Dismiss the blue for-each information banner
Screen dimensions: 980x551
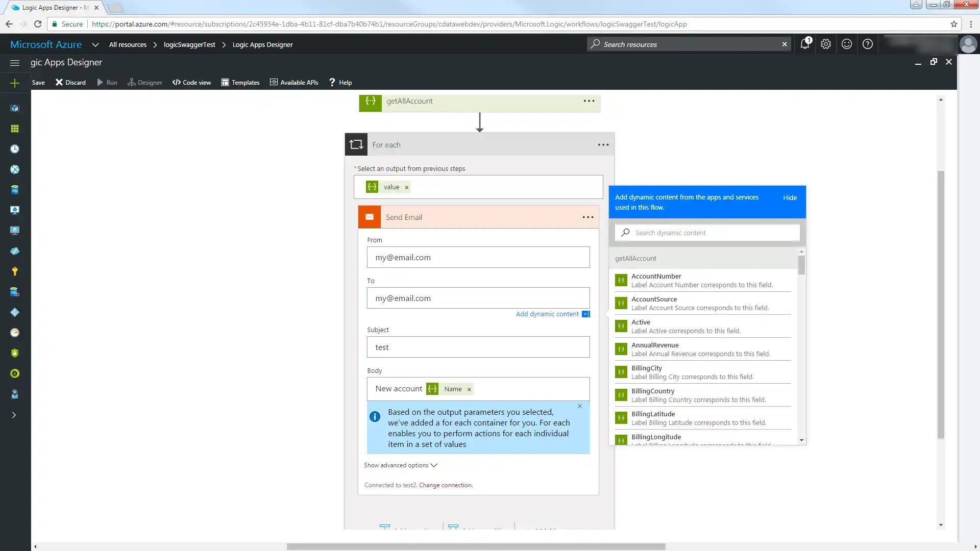pyautogui.click(x=579, y=406)
